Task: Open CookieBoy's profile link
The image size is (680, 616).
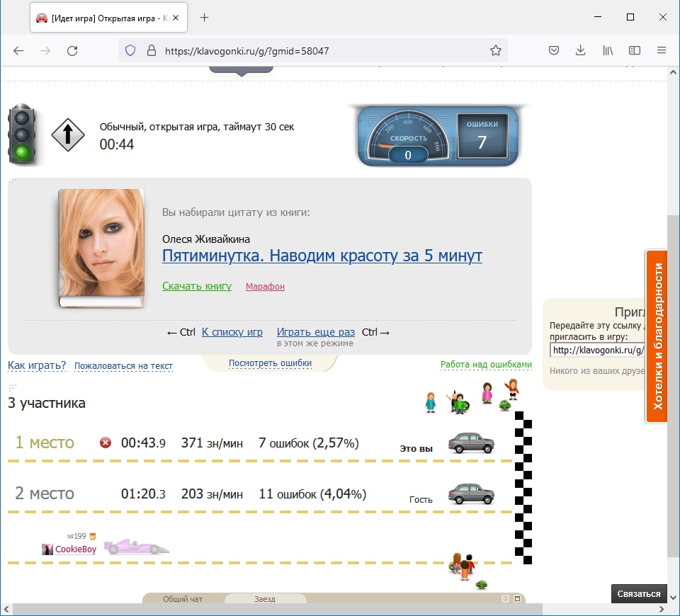Action: (76, 549)
